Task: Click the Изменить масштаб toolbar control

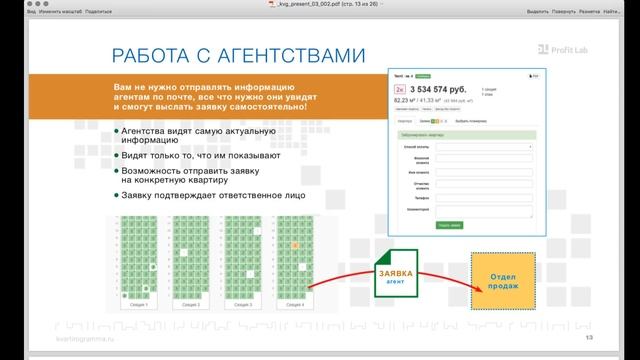Action: 60,11
